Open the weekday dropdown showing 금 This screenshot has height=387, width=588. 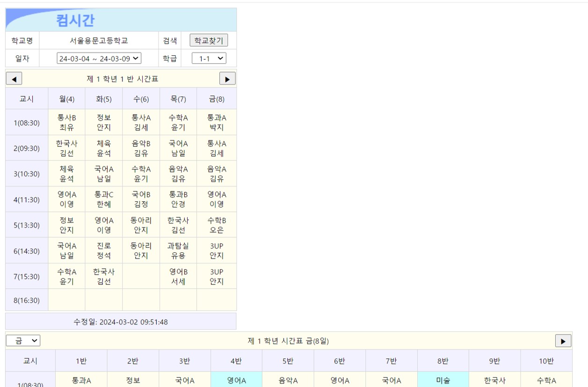(23, 341)
